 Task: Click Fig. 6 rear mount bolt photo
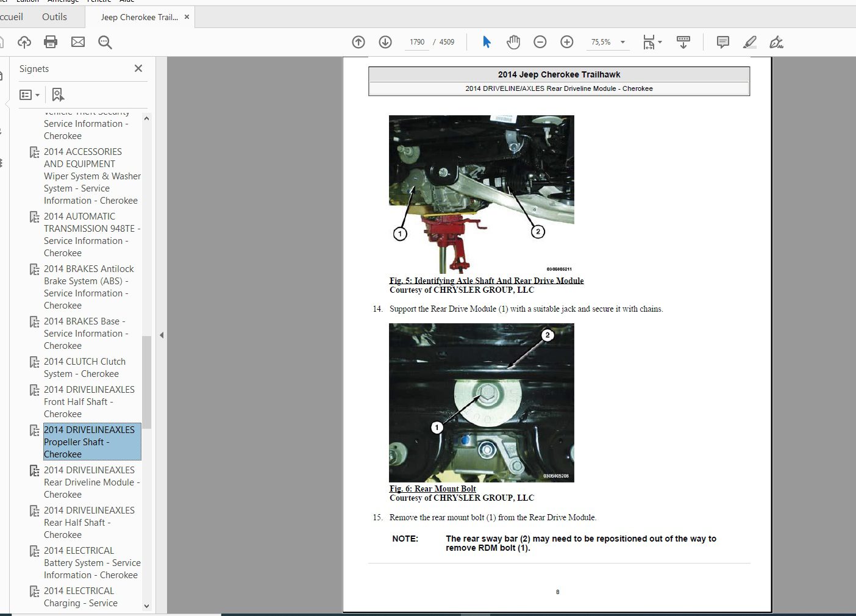482,403
